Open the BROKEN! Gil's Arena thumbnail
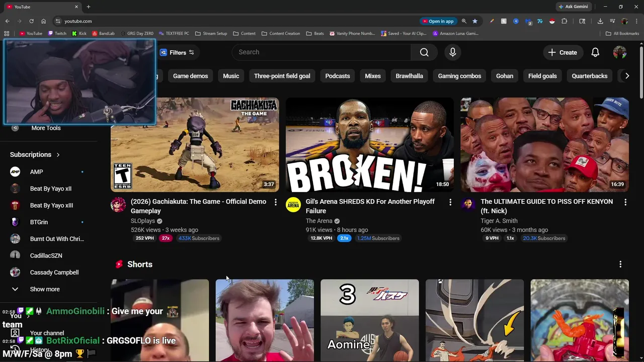 (x=370, y=145)
